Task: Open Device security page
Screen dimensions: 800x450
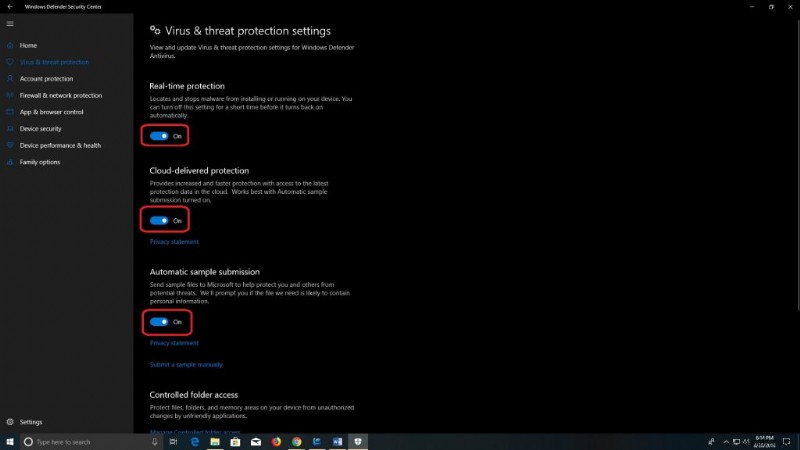Action: point(40,129)
